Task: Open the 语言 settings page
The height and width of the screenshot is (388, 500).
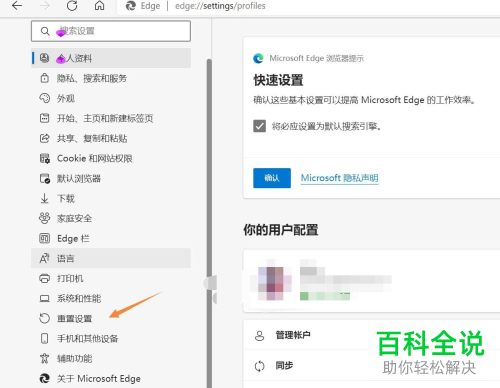Action: [111, 258]
